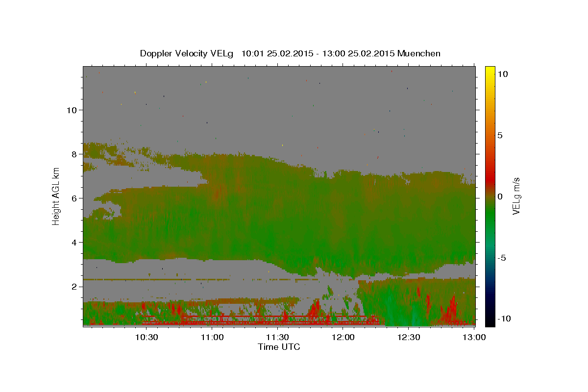Click the height axis label 10
588x392 pixels.
pyautogui.click(x=72, y=110)
